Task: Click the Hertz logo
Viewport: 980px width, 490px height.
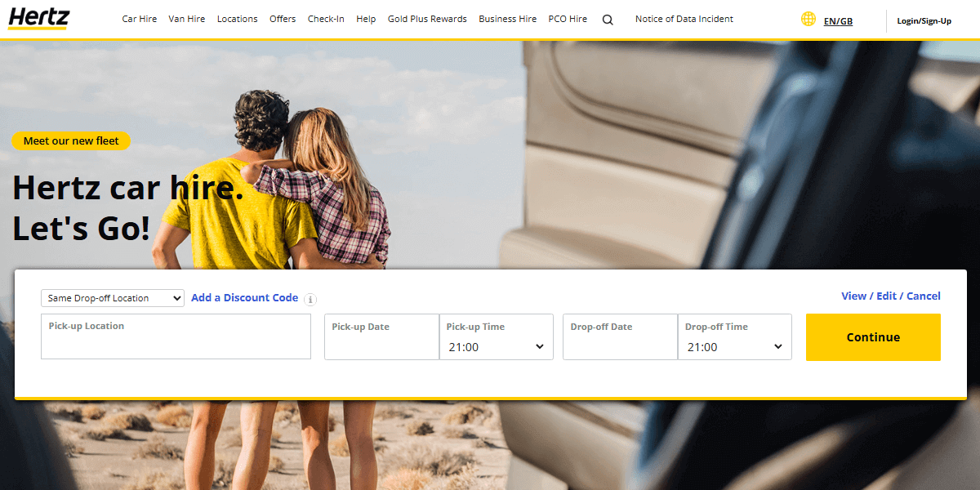Action: [39, 20]
